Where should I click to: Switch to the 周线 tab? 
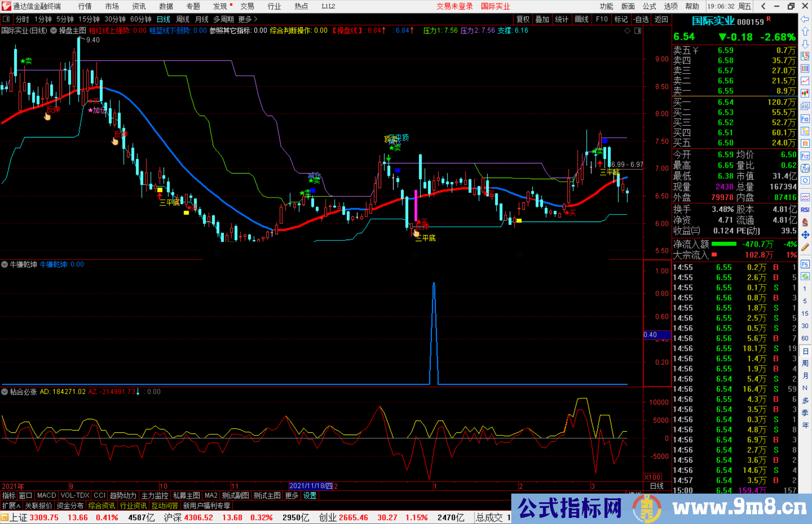point(182,19)
